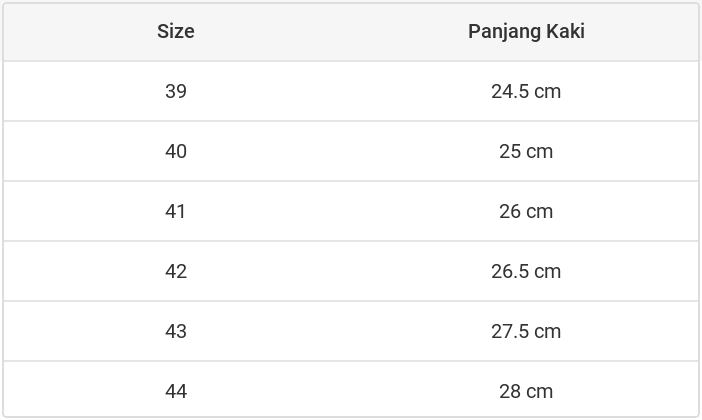Select the row pairing 41 with 26 cm
This screenshot has width=702, height=420.
[x=350, y=211]
